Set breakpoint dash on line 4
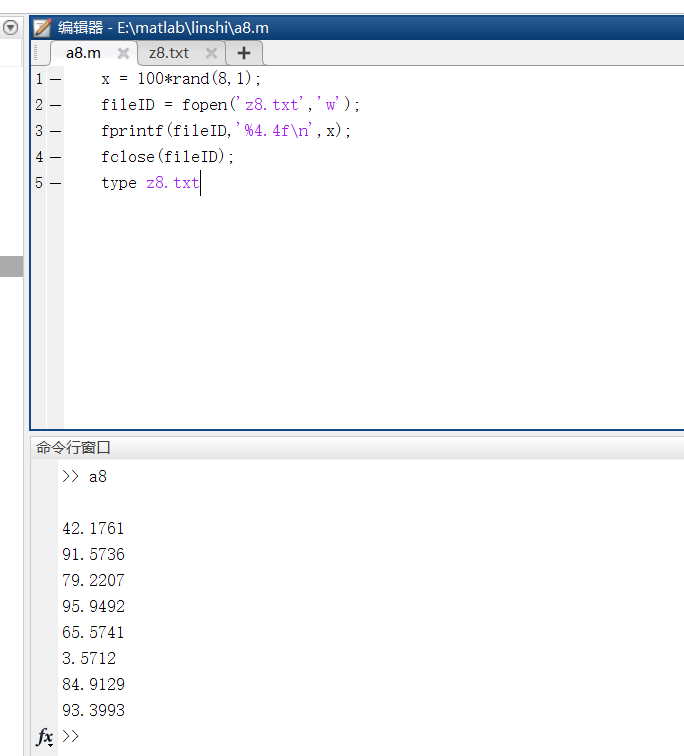The height and width of the screenshot is (756, 684). click(x=56, y=157)
